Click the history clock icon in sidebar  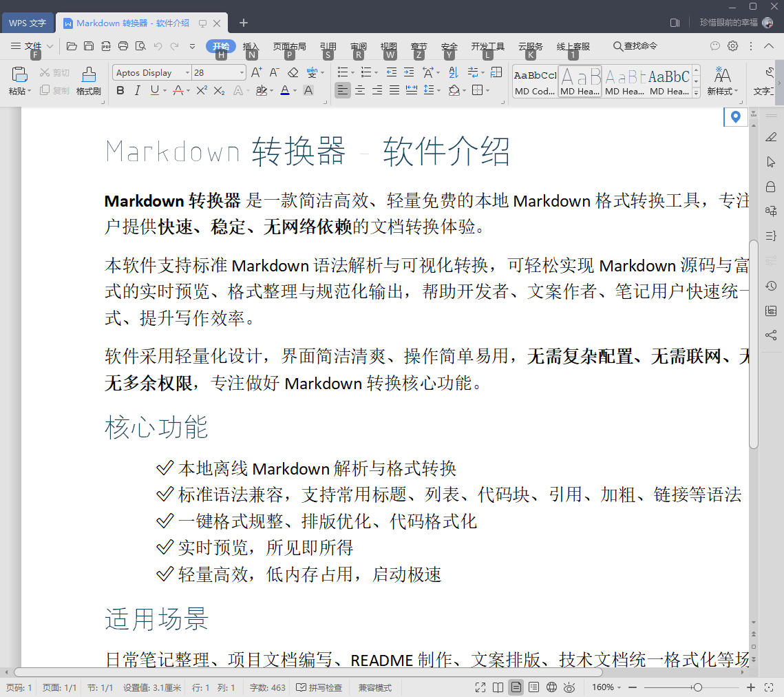pos(770,286)
